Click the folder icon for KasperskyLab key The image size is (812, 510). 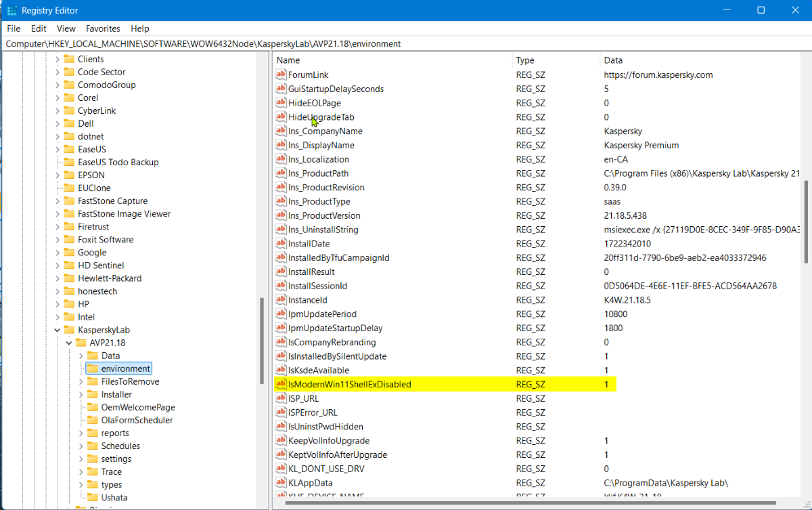(69, 330)
